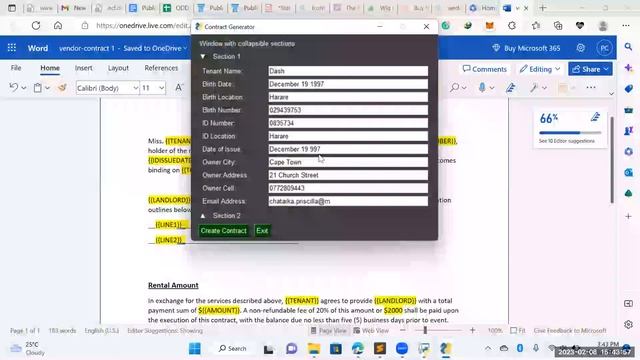Open the Share button dropdown arrow

[x=606, y=69]
